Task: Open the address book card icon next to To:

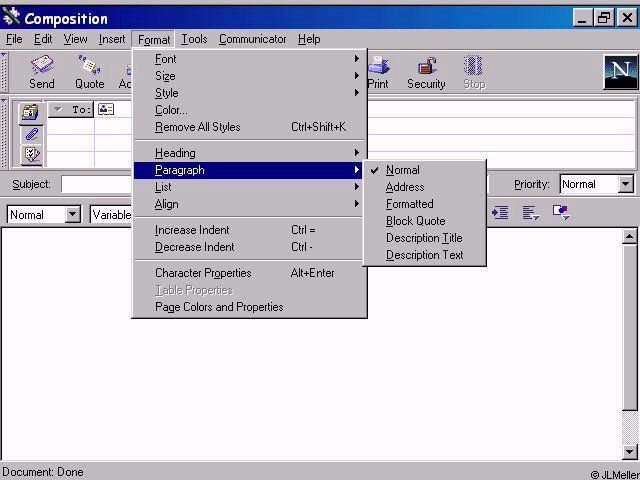Action: tap(106, 109)
